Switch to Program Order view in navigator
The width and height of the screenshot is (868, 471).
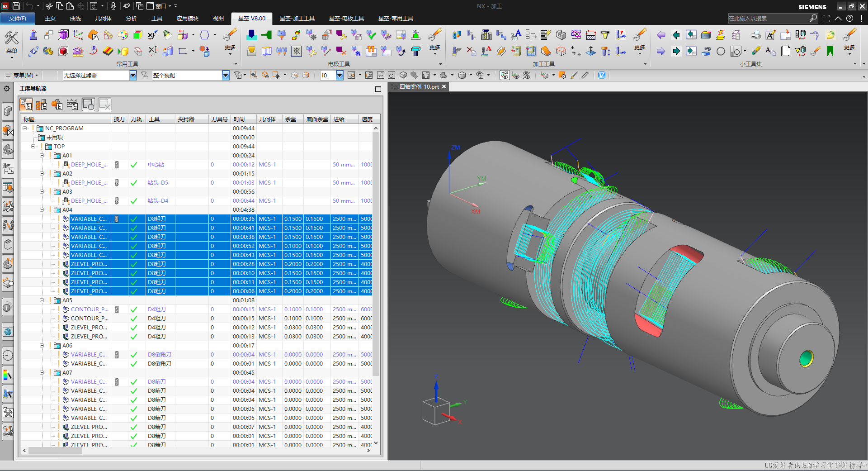[x=26, y=105]
